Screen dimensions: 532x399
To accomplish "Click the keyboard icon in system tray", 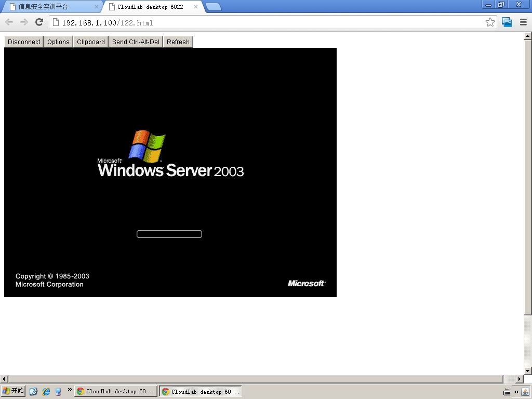I will [506, 392].
